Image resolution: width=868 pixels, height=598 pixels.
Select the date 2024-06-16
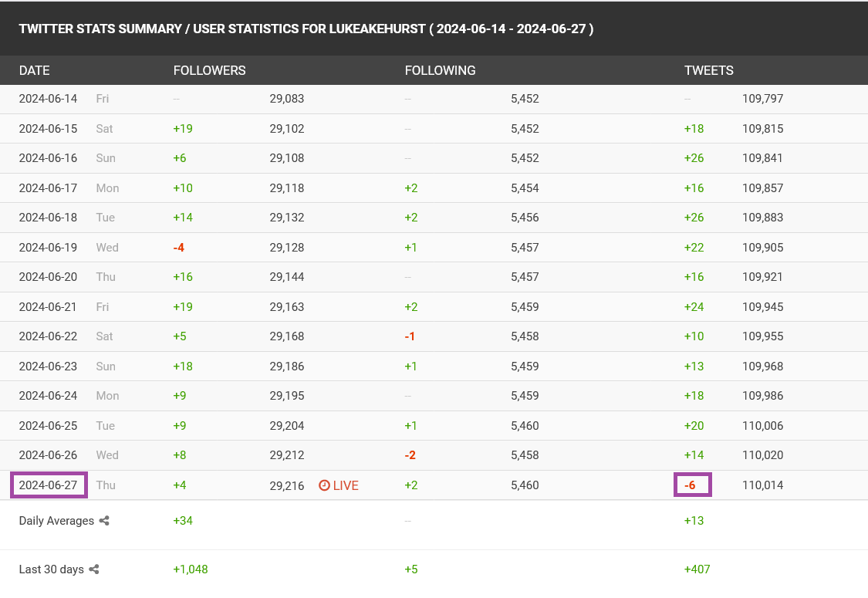[48, 158]
